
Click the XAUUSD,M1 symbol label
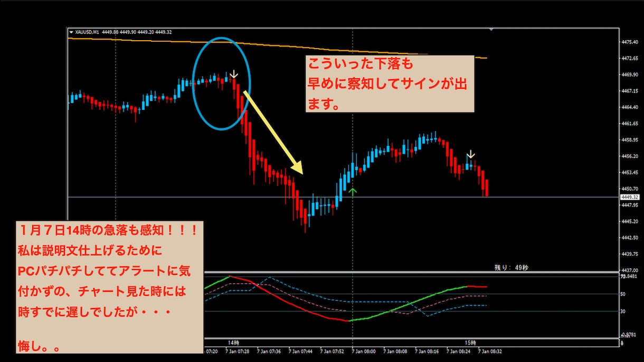pyautogui.click(x=87, y=32)
